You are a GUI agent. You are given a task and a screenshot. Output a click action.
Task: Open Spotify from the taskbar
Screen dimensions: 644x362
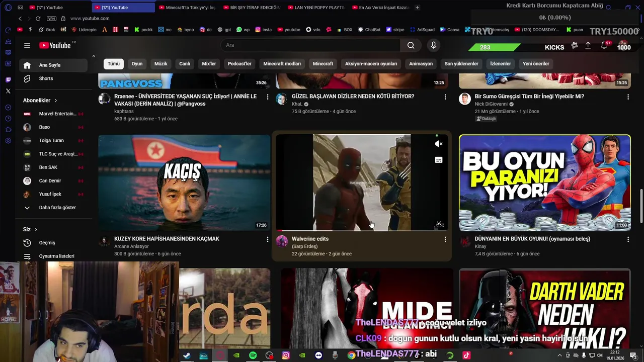(253, 355)
